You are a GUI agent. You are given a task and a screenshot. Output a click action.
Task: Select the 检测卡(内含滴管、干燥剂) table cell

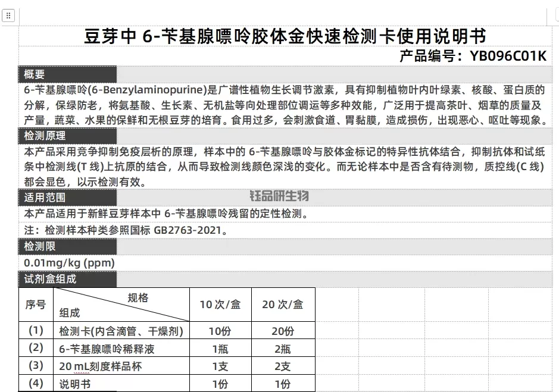(121, 330)
